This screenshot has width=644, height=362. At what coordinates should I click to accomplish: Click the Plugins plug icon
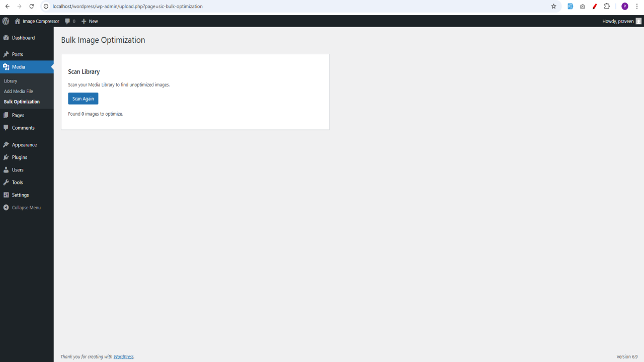tap(6, 157)
